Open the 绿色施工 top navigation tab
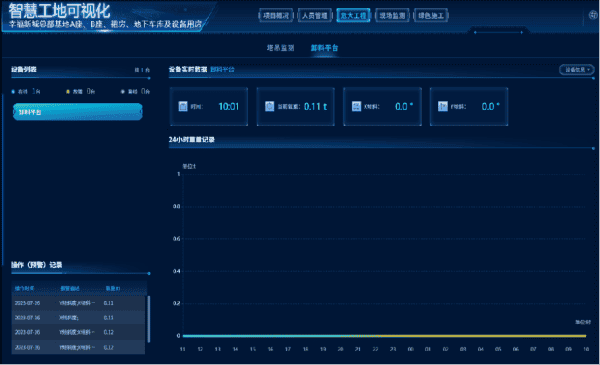Viewport: 600px width, 365px height. tap(431, 16)
